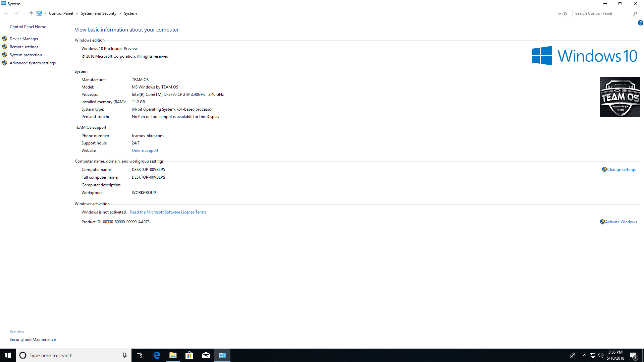Open System protection link
This screenshot has height=362, width=644.
26,55
